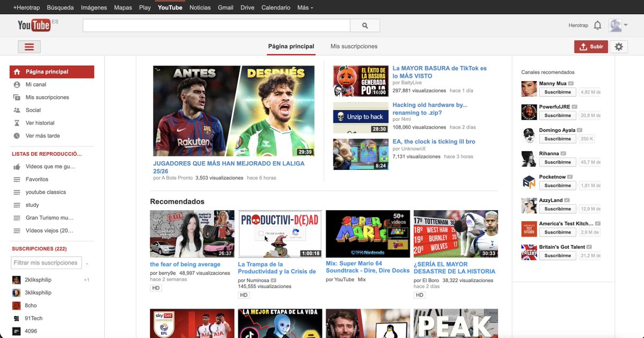This screenshot has height=338, width=644.
Task: Open the 91Tech subscription avatar
Action: (17, 319)
